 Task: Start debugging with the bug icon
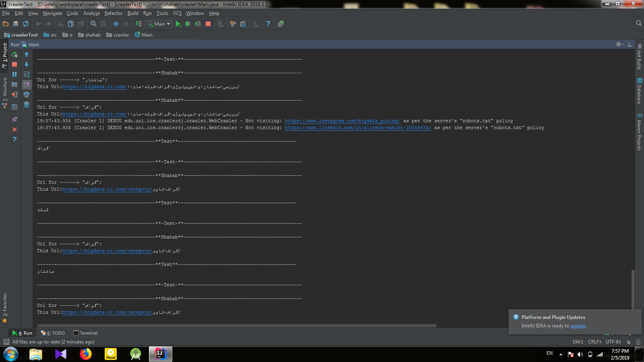pyautogui.click(x=188, y=24)
